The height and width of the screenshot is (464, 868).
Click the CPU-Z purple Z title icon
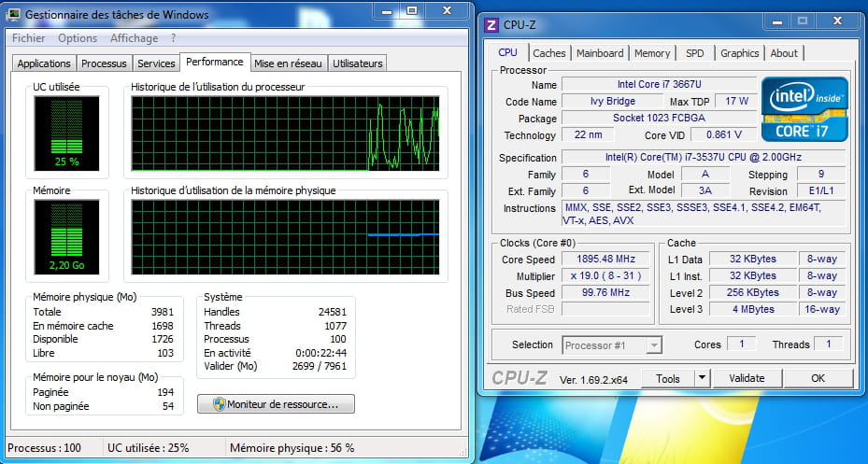[491, 25]
